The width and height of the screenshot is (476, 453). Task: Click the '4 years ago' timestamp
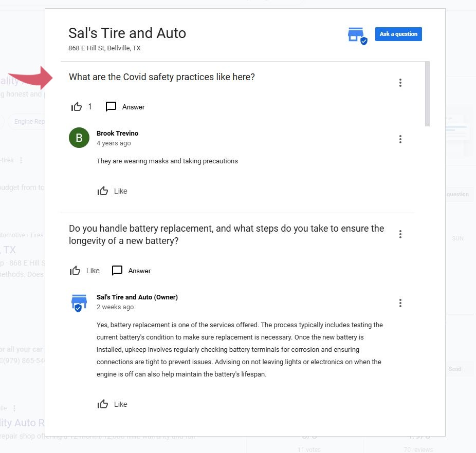[x=114, y=143]
